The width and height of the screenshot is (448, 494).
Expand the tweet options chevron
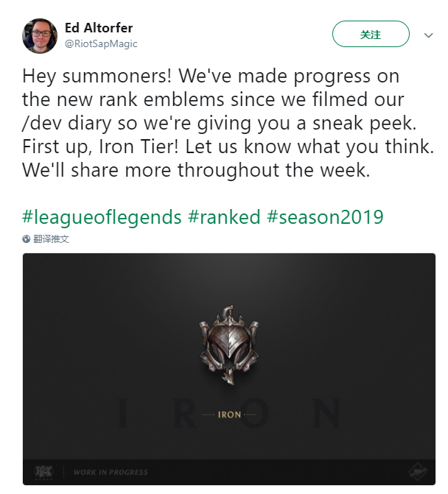428,35
